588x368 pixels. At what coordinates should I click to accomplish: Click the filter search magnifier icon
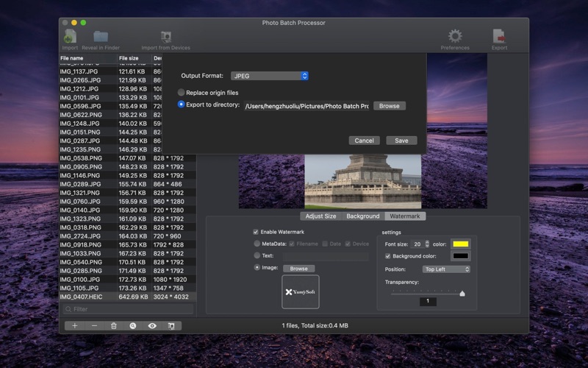pos(68,309)
